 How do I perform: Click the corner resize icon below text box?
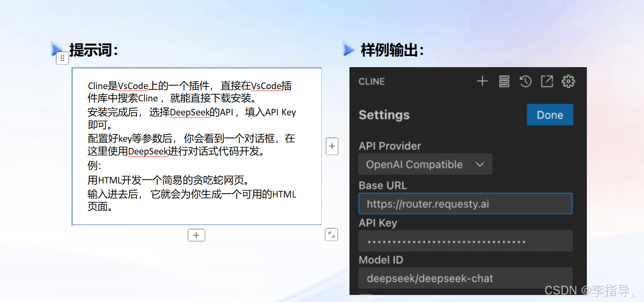coord(331,235)
